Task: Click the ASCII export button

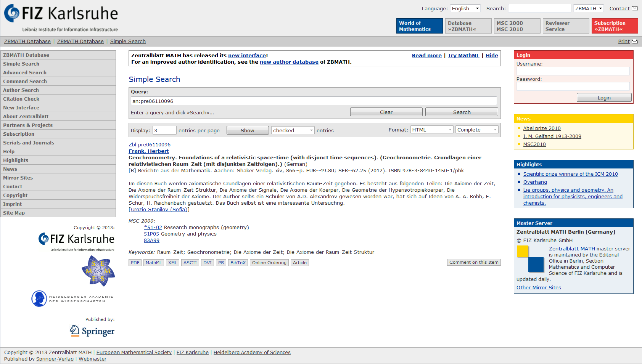Action: pos(190,263)
